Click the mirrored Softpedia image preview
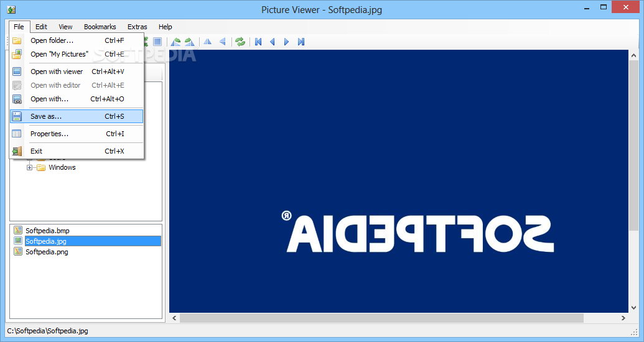This screenshot has width=644, height=342. 398,181
